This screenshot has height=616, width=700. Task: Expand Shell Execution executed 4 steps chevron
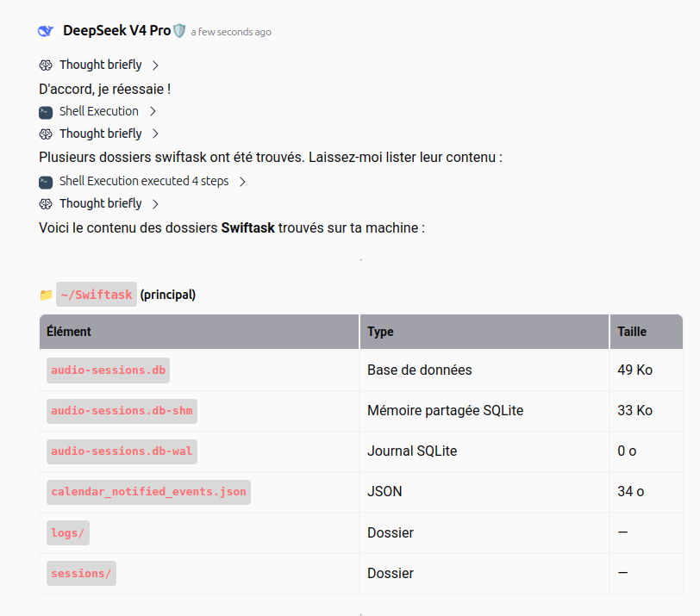coord(242,182)
